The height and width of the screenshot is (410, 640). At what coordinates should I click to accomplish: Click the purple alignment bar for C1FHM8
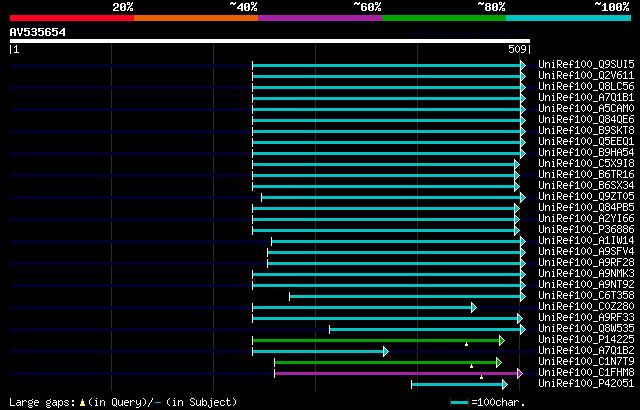396,373
